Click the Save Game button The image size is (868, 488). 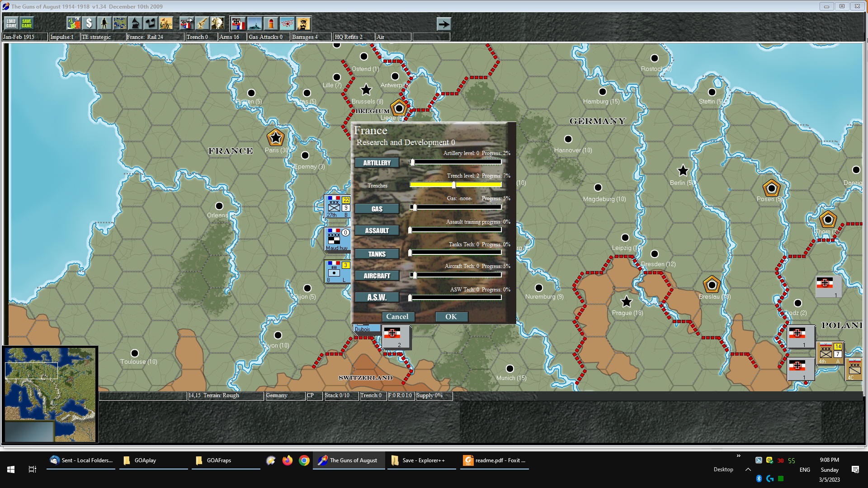point(27,23)
